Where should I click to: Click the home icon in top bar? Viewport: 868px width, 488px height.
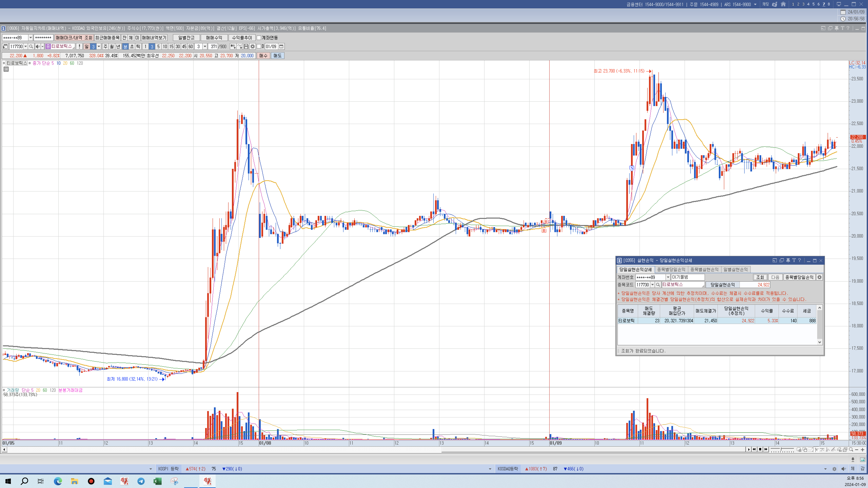(783, 4)
